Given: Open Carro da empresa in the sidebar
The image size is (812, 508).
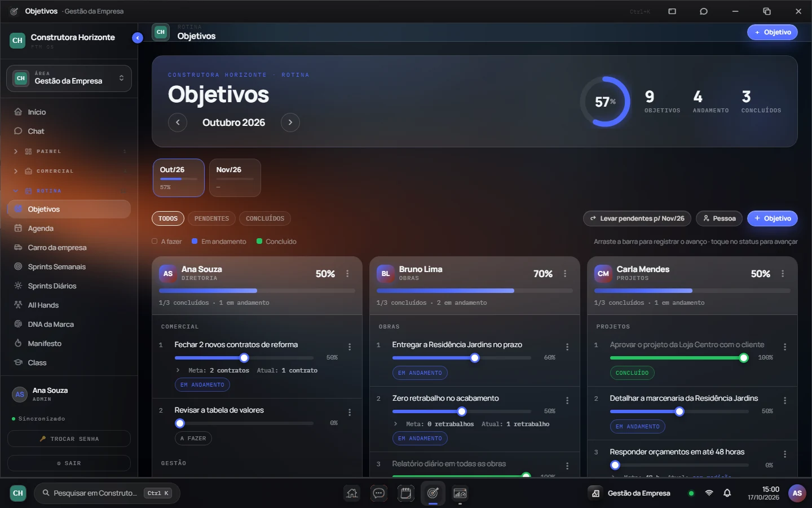Looking at the screenshot, I should (69, 247).
